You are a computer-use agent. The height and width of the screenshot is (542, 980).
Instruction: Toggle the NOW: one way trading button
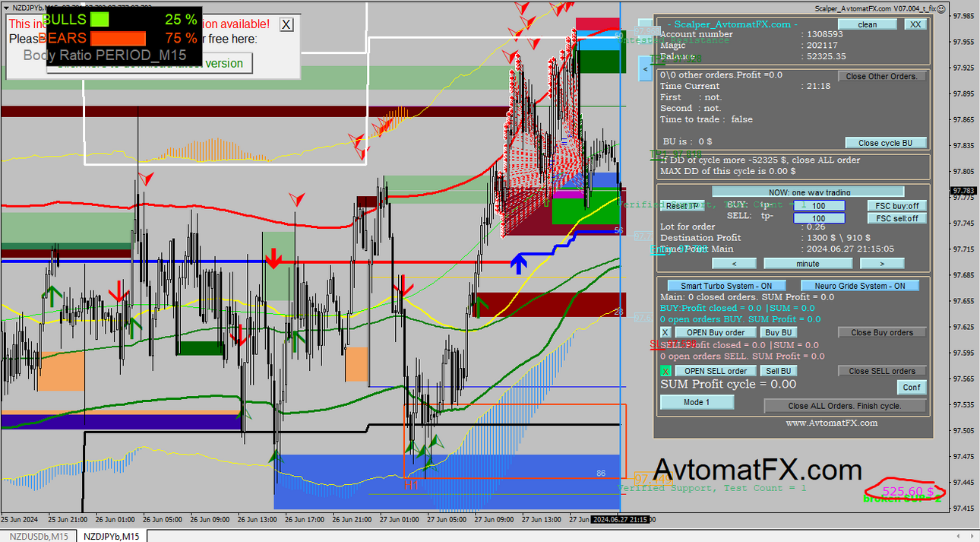808,192
